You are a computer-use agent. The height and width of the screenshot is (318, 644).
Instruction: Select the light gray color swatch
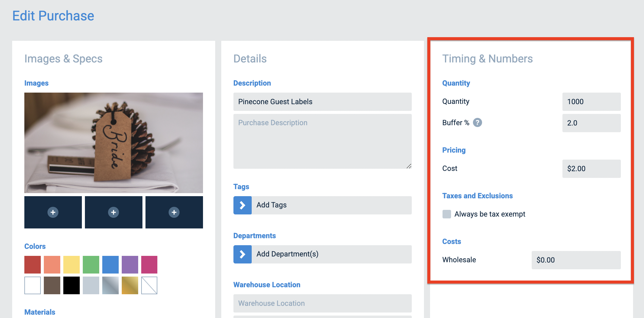tap(91, 285)
